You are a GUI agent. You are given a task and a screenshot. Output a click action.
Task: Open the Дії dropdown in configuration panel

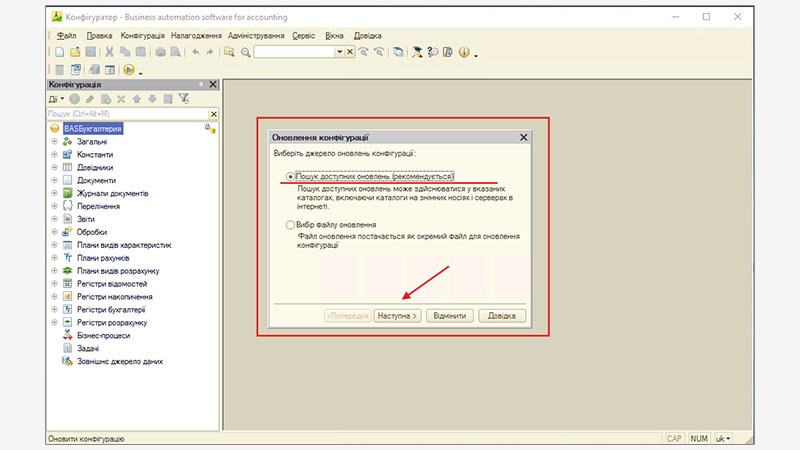tap(57, 99)
